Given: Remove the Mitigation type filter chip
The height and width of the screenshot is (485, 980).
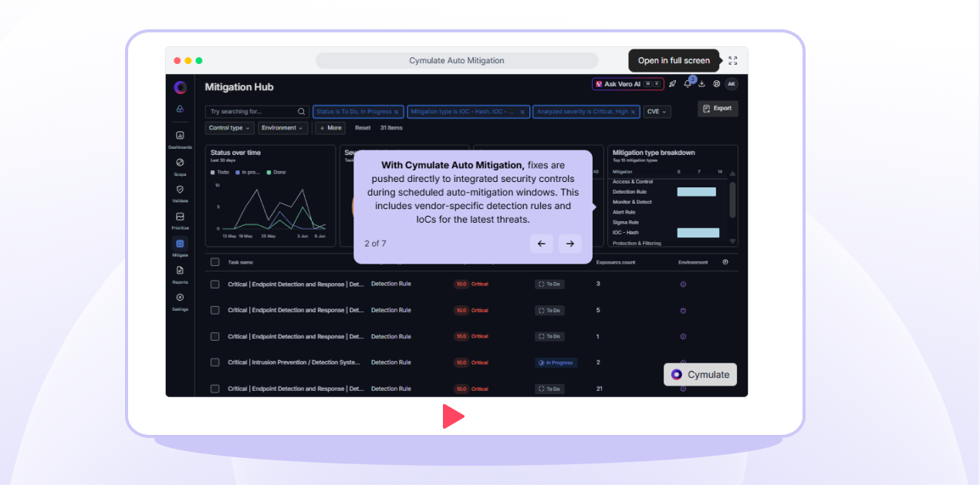Looking at the screenshot, I should (x=522, y=112).
